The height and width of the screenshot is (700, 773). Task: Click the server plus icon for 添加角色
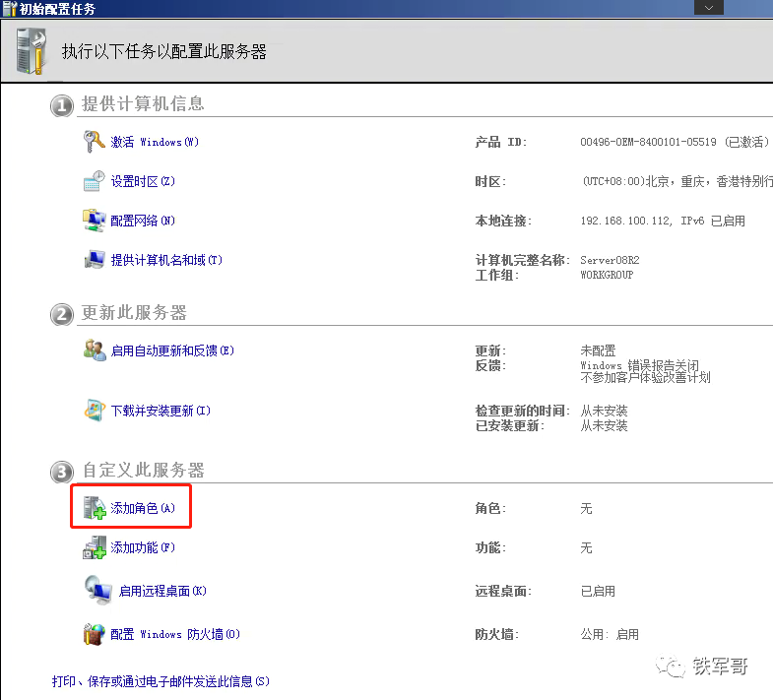95,508
